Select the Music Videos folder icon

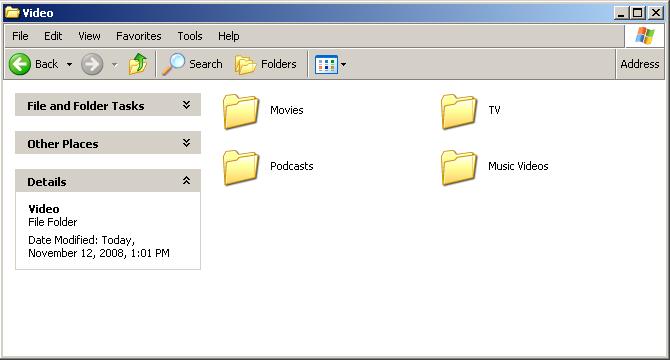pos(459,167)
